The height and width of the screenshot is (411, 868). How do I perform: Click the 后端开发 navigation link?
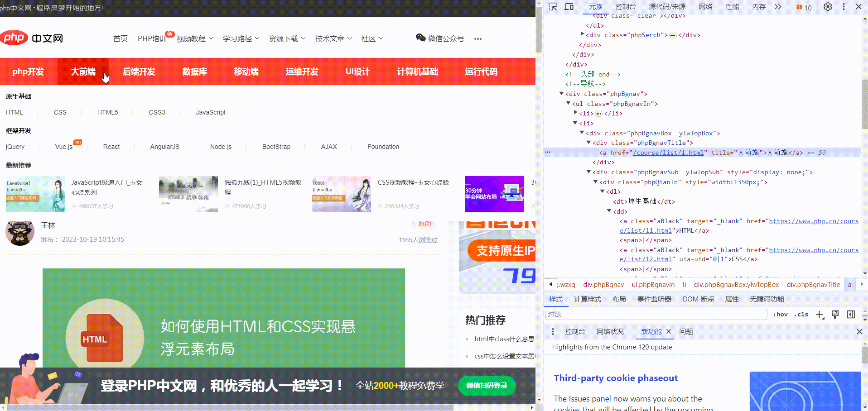(139, 72)
